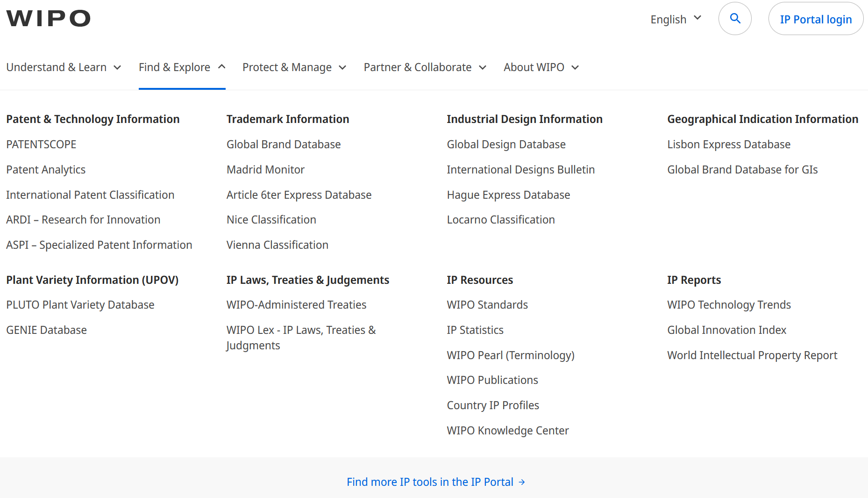Screen dimensions: 868x498
Task: Open WIPO-Administered Treaties link
Action: pyautogui.click(x=297, y=305)
